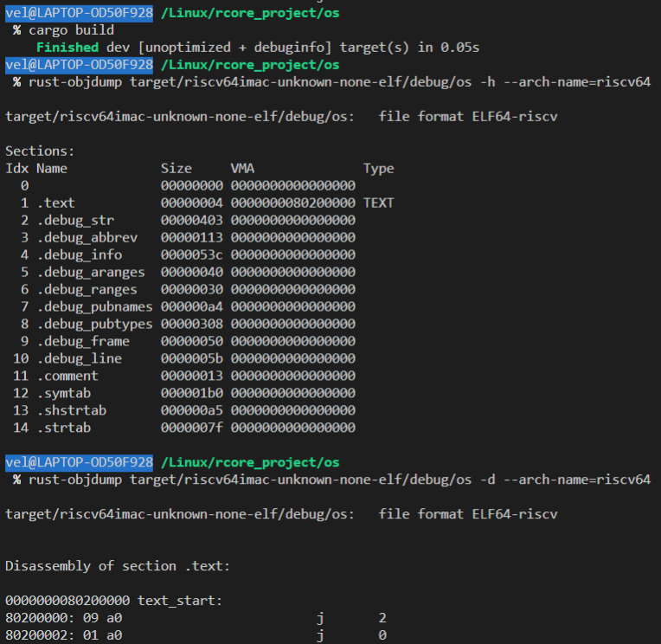This screenshot has height=644, width=661.
Task: Select the .shstrtab section name
Action: 71,410
